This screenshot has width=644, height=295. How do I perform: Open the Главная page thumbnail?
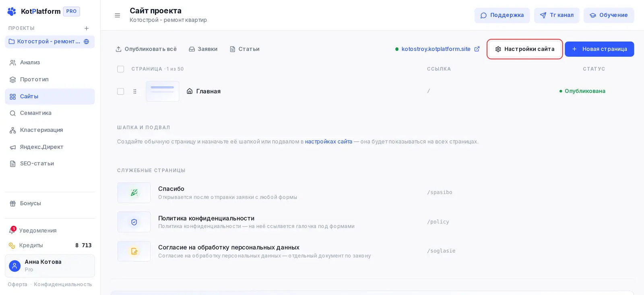click(163, 91)
